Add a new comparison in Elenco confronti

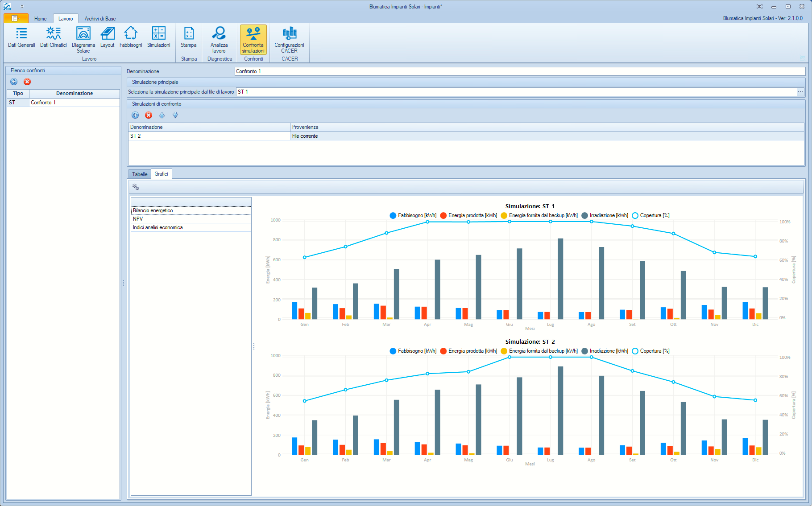14,82
